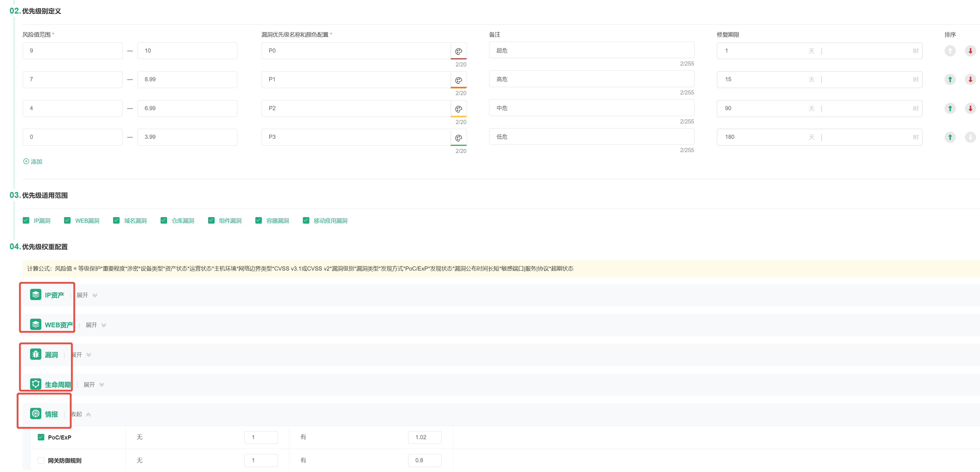The width and height of the screenshot is (980, 472).
Task: Expand the IP资产 section
Action: point(87,295)
